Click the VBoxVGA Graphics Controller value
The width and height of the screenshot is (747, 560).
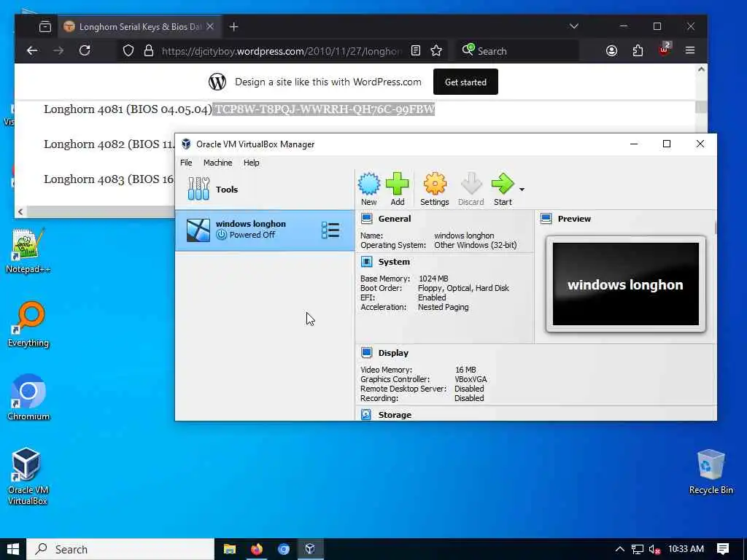(471, 379)
